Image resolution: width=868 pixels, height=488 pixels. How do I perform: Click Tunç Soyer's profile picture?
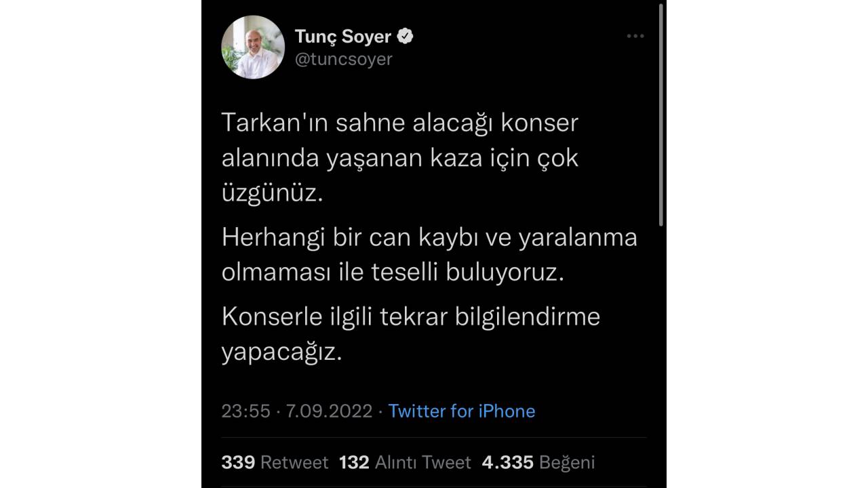(252, 46)
